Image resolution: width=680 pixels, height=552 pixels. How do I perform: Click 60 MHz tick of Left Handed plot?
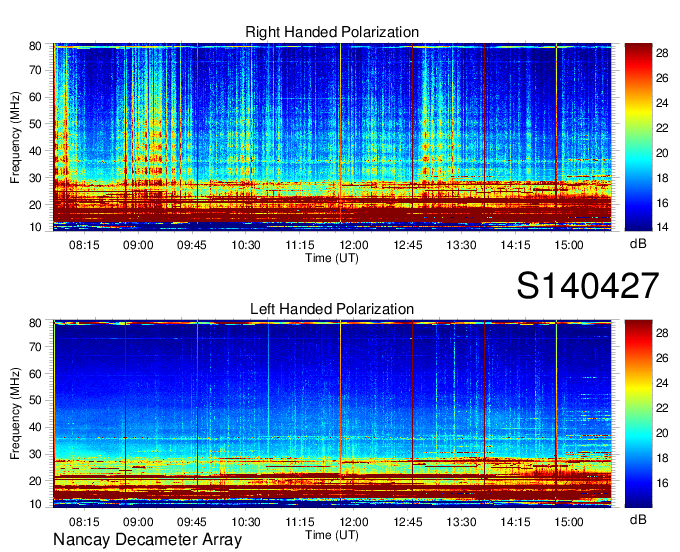[35, 374]
